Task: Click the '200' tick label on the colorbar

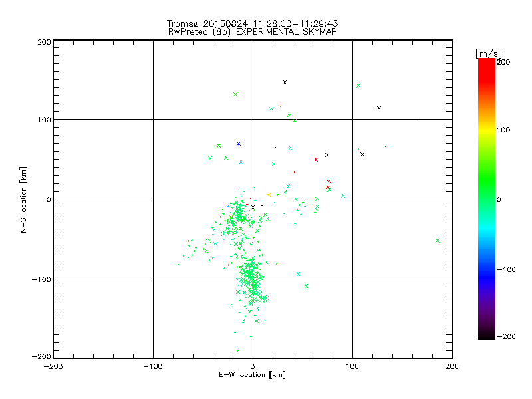Action: coord(503,62)
